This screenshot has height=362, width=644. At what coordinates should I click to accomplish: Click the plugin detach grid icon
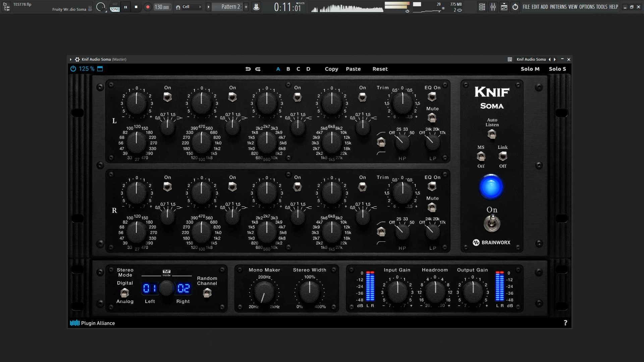pyautogui.click(x=510, y=59)
